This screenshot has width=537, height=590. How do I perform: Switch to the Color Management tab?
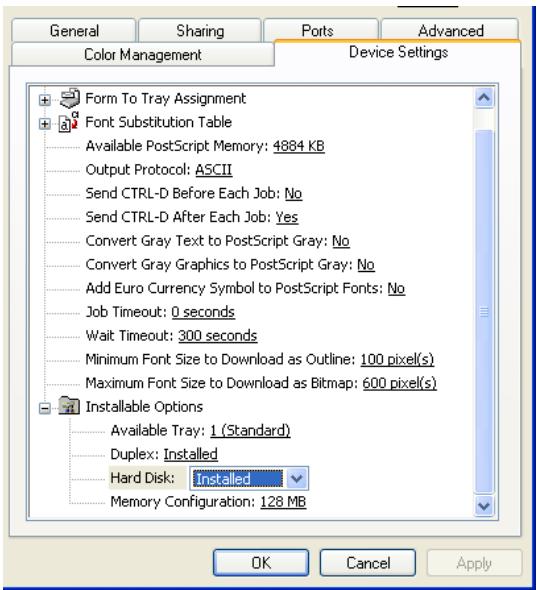(x=143, y=55)
